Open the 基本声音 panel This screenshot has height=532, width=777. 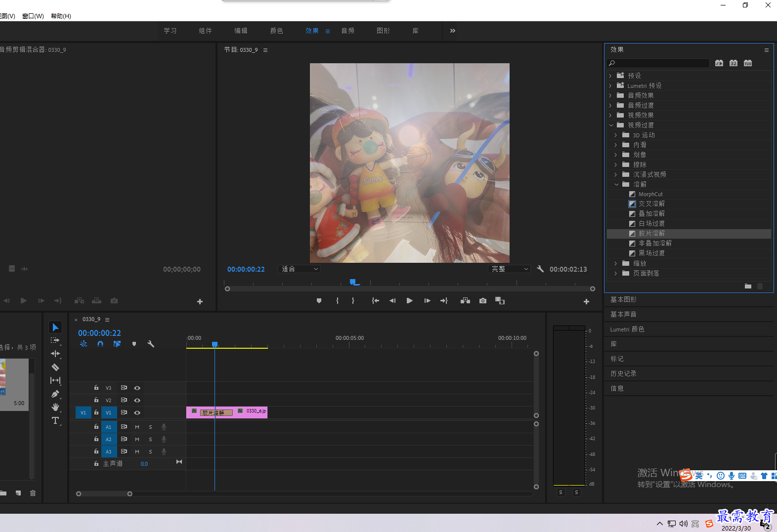(623, 314)
